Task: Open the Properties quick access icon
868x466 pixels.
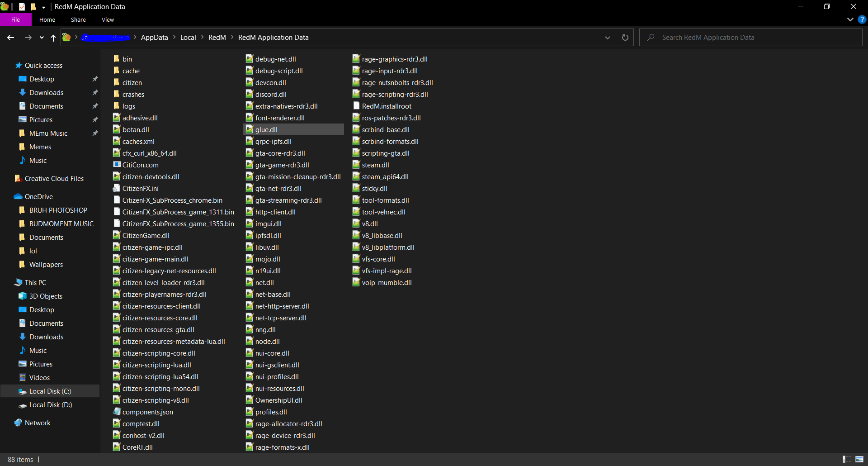Action: 22,7
